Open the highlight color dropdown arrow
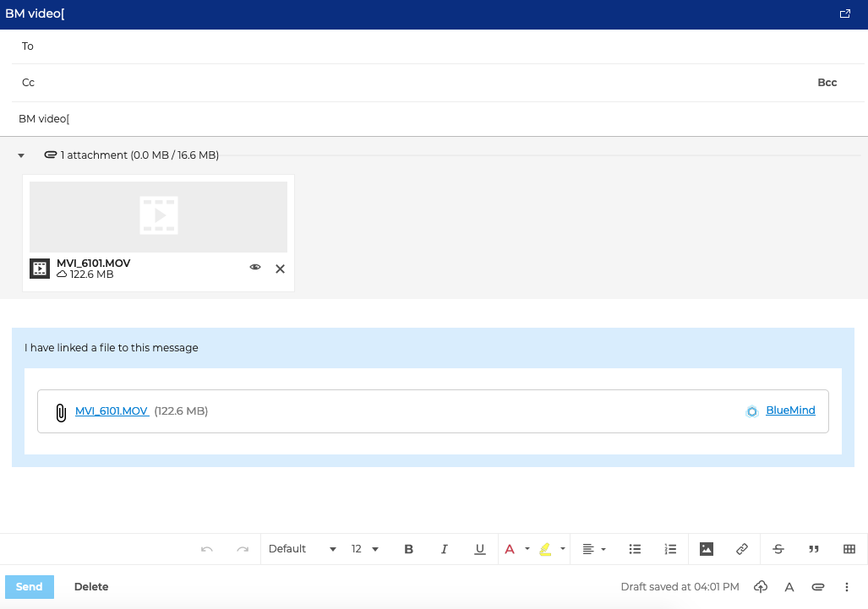 tap(562, 549)
